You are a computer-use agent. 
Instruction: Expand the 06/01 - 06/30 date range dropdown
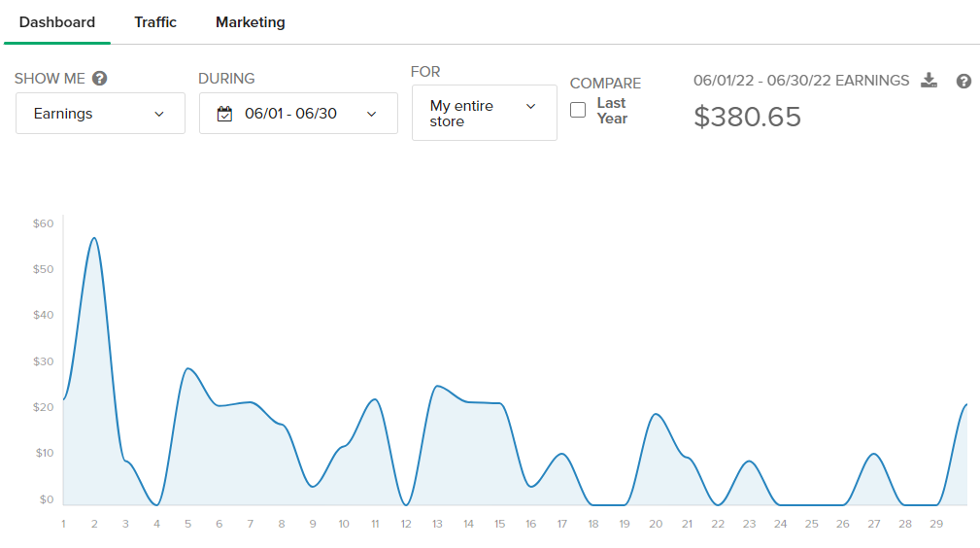298,114
